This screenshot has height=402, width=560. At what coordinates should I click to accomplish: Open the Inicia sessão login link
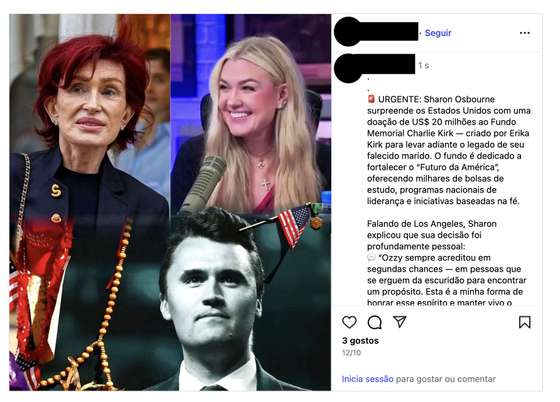click(x=367, y=379)
